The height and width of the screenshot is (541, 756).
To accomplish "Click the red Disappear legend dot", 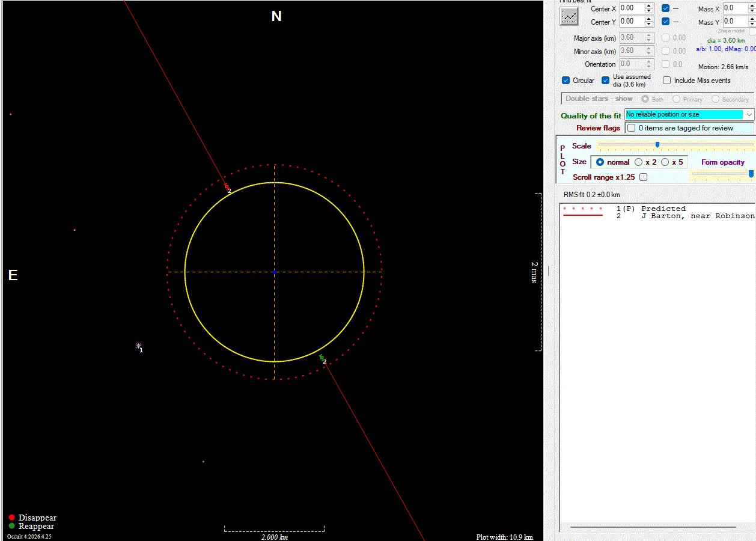I will click(11, 518).
